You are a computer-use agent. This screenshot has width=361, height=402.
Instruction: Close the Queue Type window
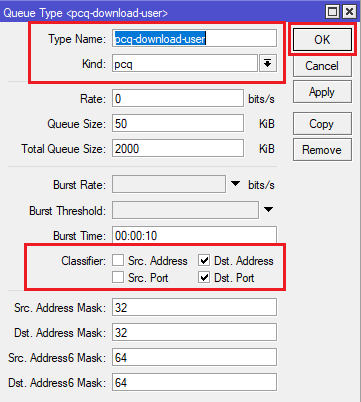coord(349,12)
